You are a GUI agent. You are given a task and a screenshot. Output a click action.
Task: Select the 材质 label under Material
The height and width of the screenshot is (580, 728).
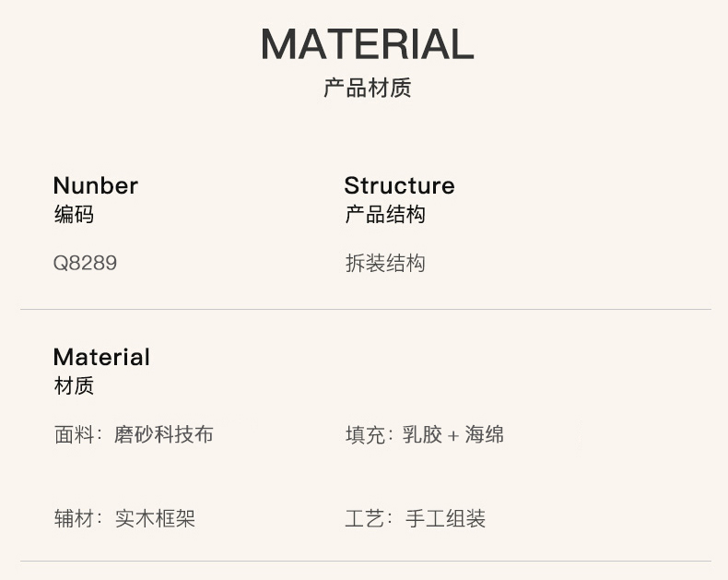[x=74, y=386]
